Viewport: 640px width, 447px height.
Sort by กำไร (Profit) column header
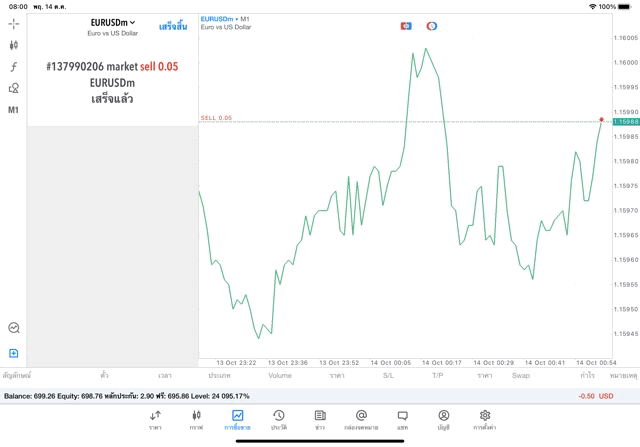[x=587, y=376]
